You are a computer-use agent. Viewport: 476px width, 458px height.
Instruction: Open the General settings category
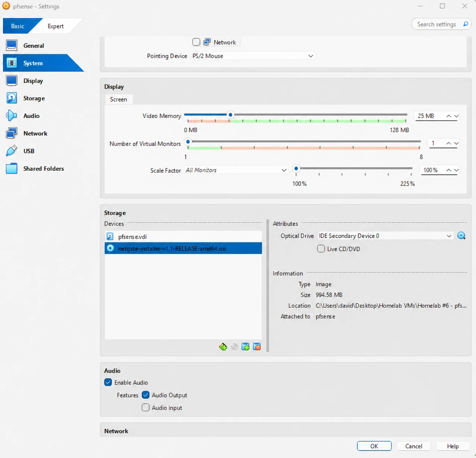tap(34, 45)
